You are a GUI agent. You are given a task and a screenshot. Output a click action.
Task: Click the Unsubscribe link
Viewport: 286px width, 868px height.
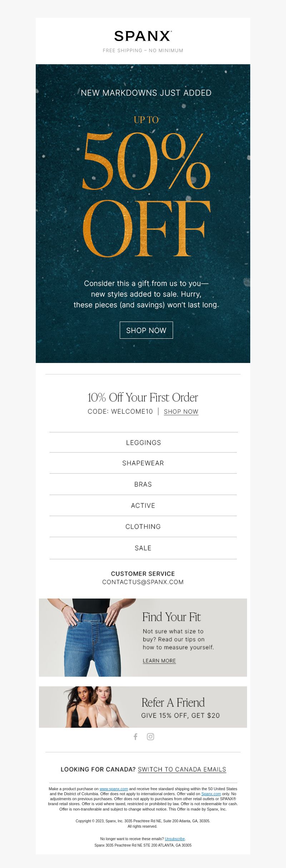point(175,839)
